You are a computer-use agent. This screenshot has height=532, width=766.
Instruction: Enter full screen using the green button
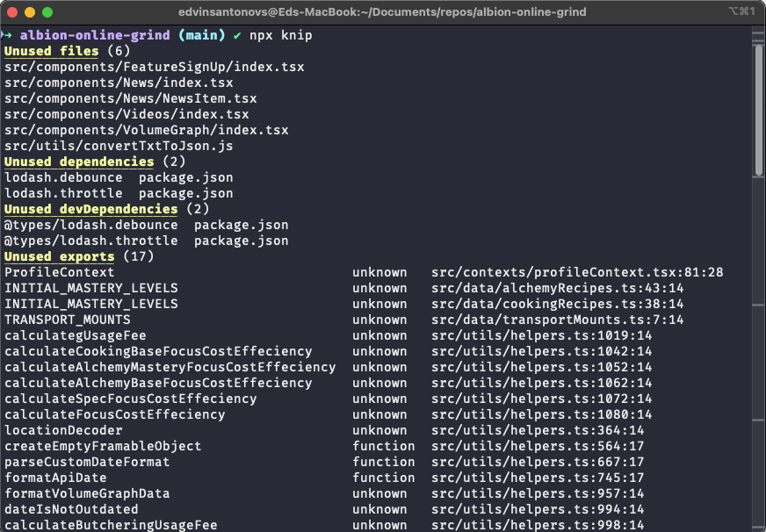point(47,12)
